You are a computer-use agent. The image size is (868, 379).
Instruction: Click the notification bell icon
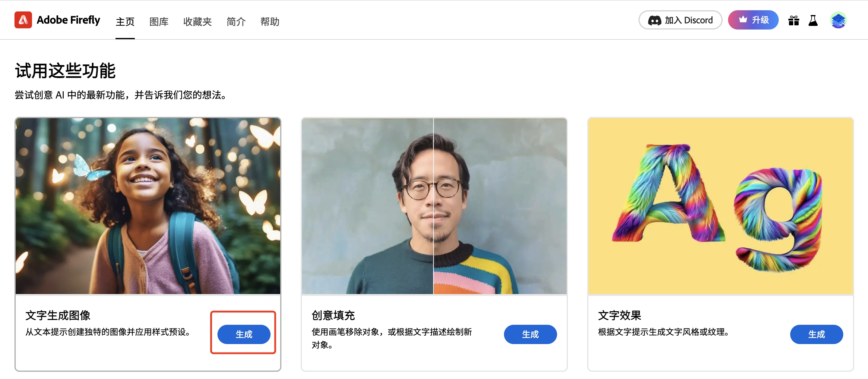click(x=814, y=21)
